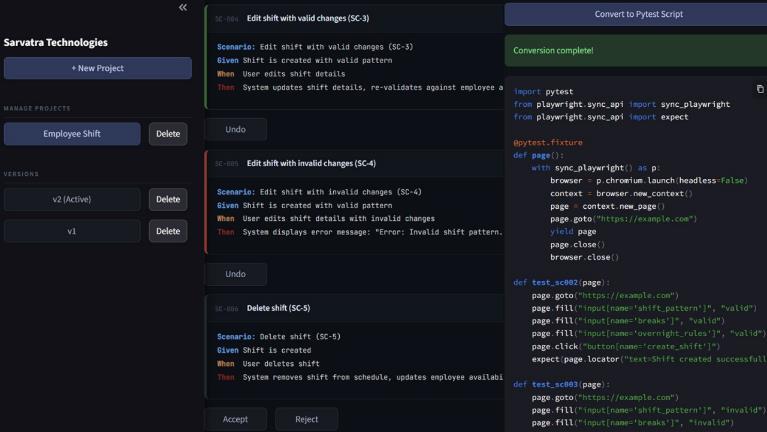Image resolution: width=767 pixels, height=432 pixels.
Task: Click the Sarvatra Technologies title
Action: [x=56, y=42]
